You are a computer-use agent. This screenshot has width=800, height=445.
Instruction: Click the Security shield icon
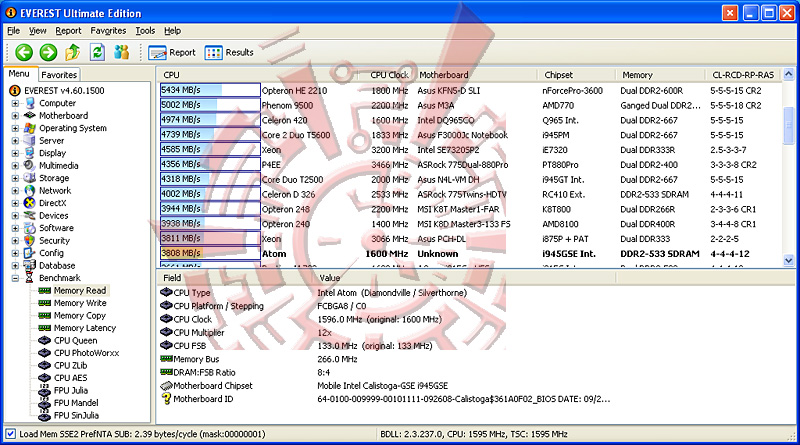pos(30,240)
